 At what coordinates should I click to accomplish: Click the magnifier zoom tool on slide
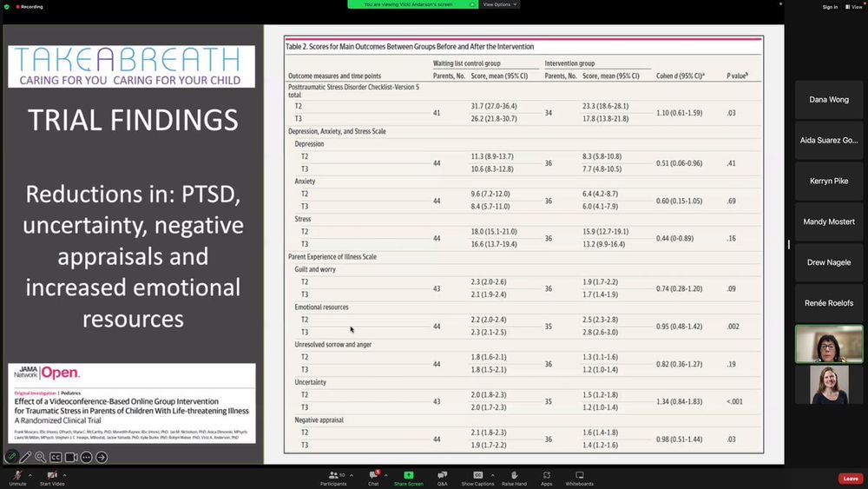41,458
